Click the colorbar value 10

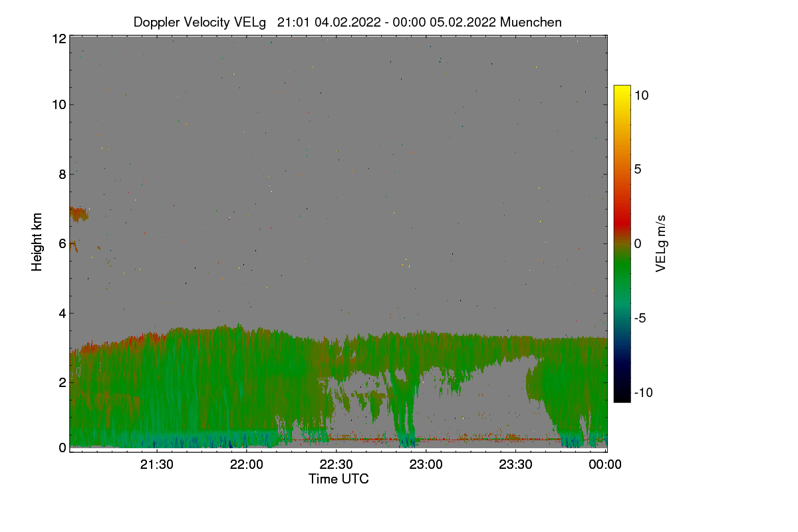[x=641, y=95]
